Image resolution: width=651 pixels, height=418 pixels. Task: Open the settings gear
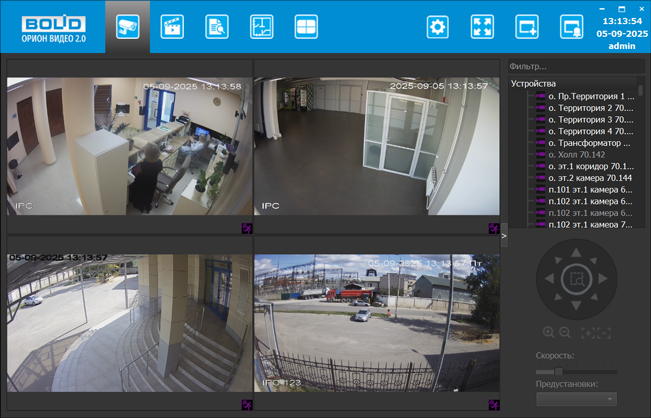point(437,27)
